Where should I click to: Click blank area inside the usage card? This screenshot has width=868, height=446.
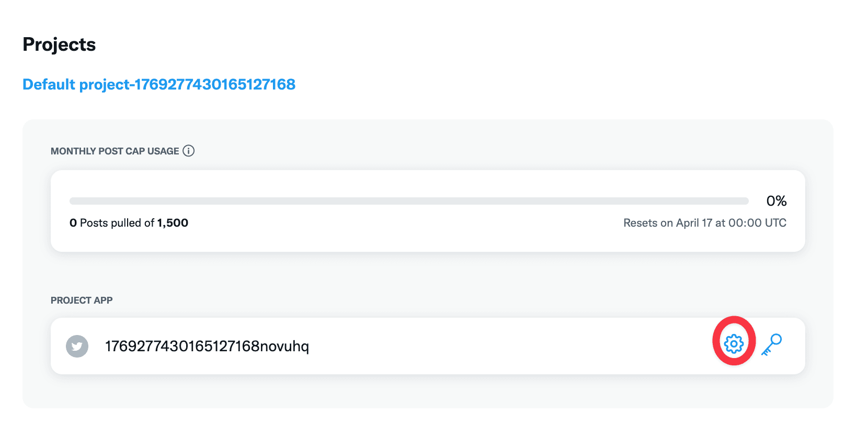click(408, 238)
